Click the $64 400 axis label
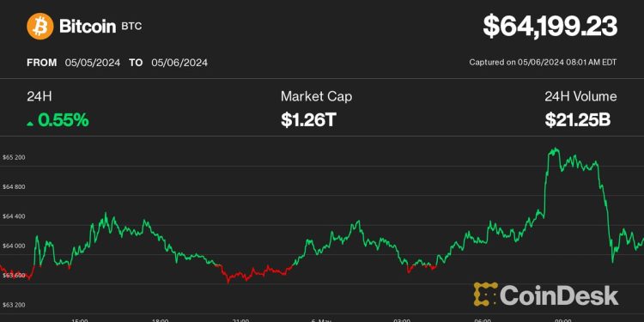 [14, 216]
